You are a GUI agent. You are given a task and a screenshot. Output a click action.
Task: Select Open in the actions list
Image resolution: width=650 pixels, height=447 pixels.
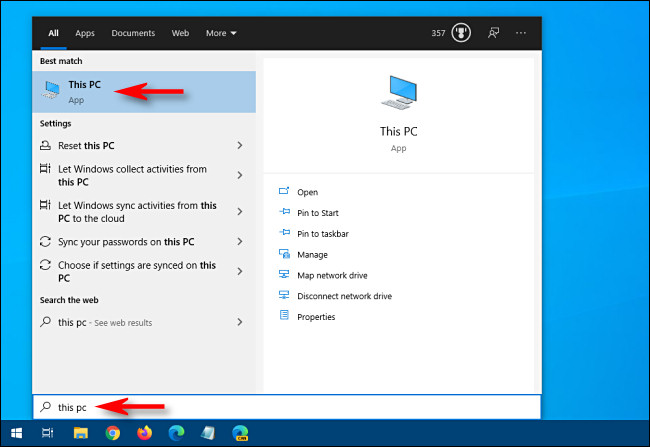click(x=308, y=192)
